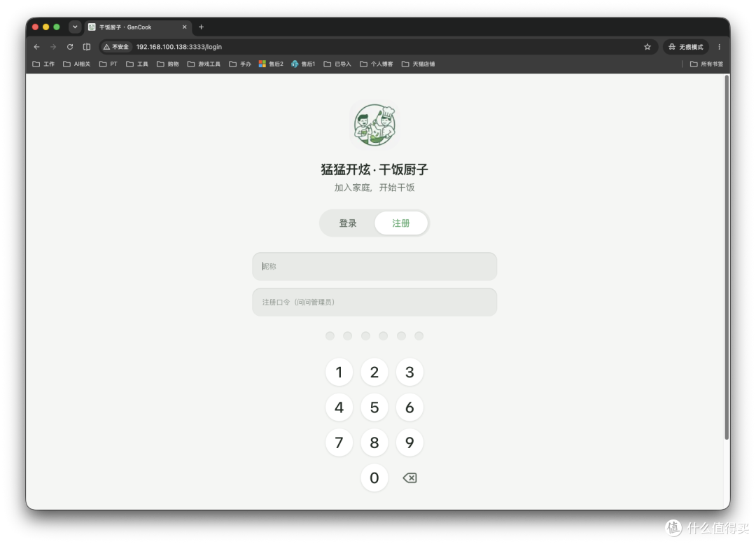Tap keypad digit 5

[x=374, y=407]
